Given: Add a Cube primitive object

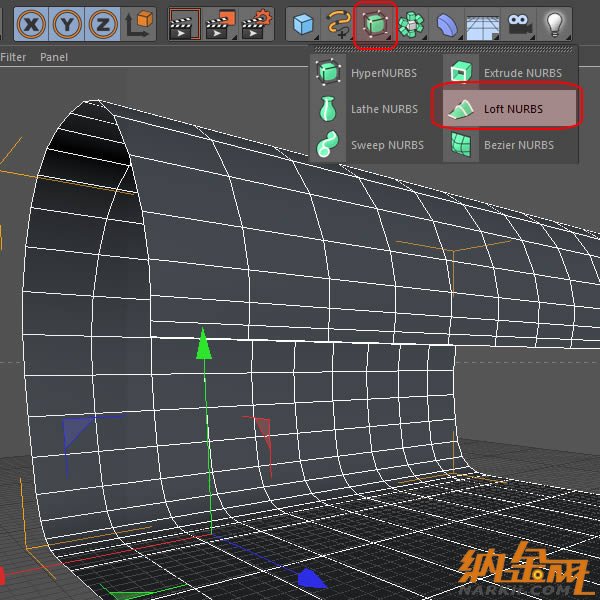Looking at the screenshot, I should tap(303, 24).
